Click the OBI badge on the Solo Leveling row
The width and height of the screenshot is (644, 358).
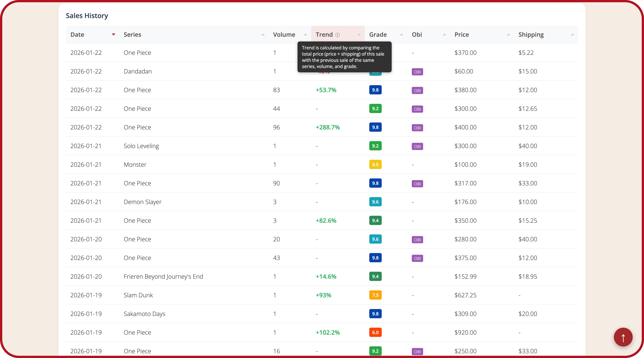coord(417,146)
